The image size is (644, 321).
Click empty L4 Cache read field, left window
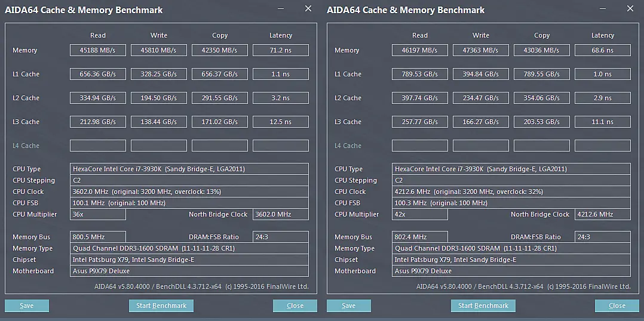point(98,146)
